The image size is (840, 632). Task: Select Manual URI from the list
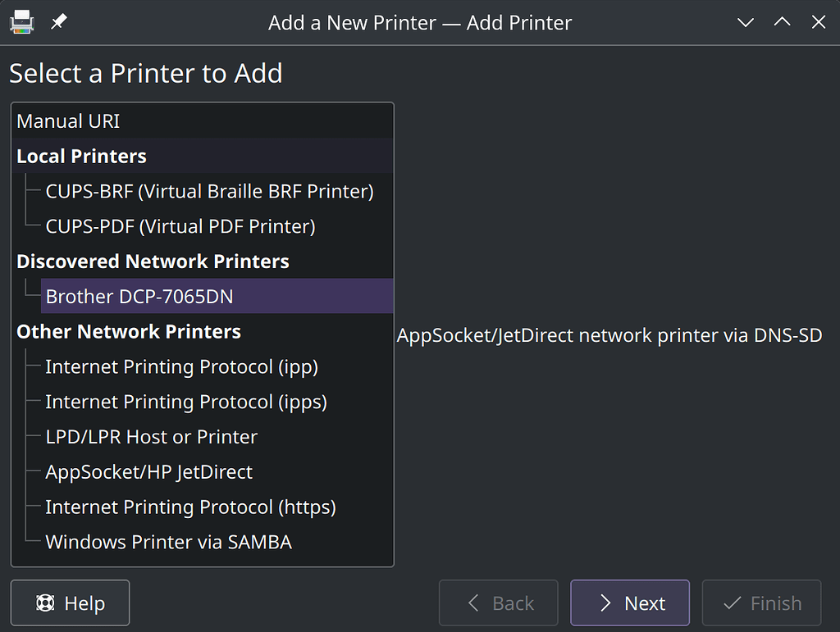click(68, 120)
